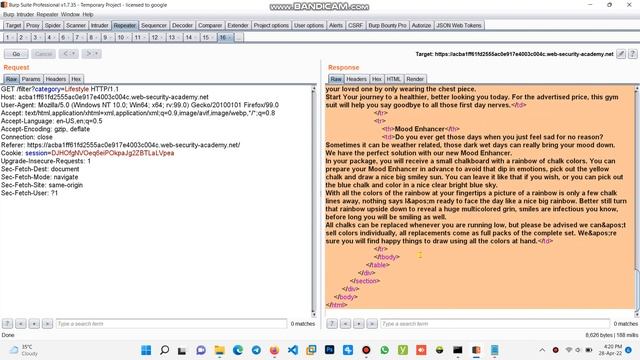
Task: Open the Alerts tab
Action: [x=336, y=25]
